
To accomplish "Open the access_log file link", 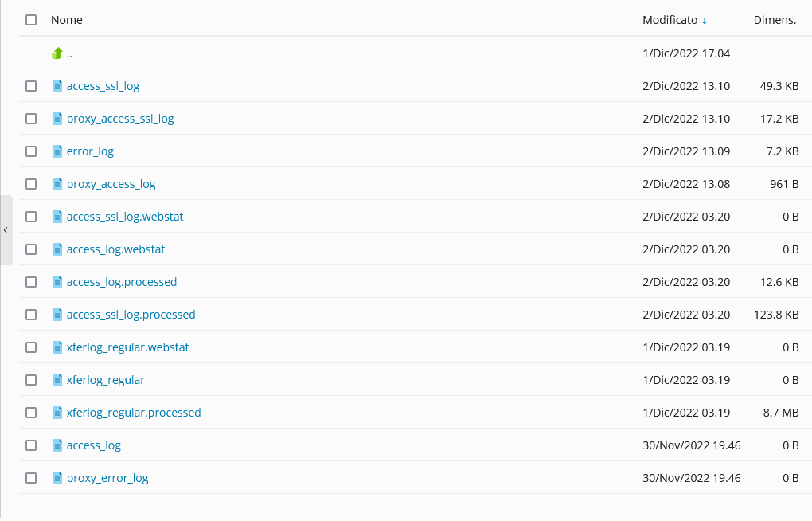I will coord(94,445).
